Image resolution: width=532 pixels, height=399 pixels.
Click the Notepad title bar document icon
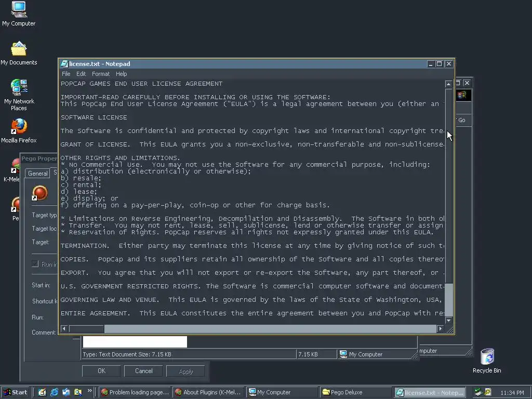coord(64,64)
